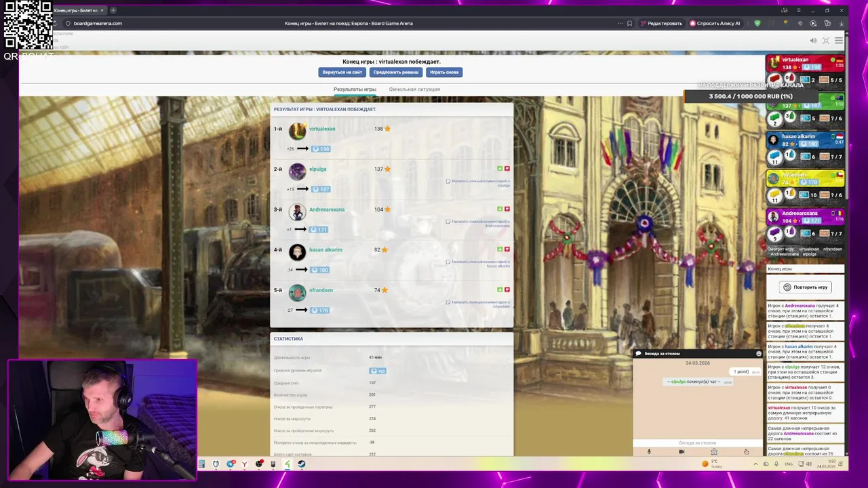Image resolution: width=868 pixels, height=488 pixels.
Task: Click the ENG language indicator in taskbar
Action: click(x=789, y=464)
